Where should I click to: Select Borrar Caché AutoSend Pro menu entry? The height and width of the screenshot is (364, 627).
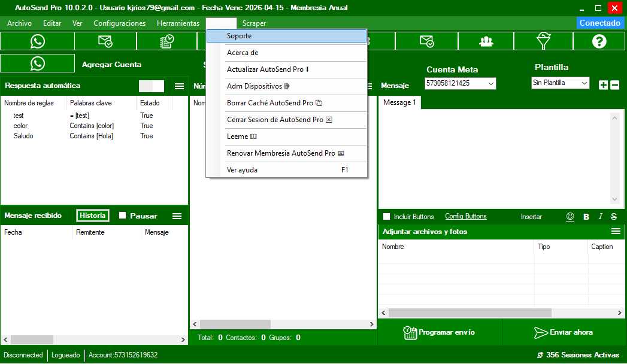click(269, 103)
